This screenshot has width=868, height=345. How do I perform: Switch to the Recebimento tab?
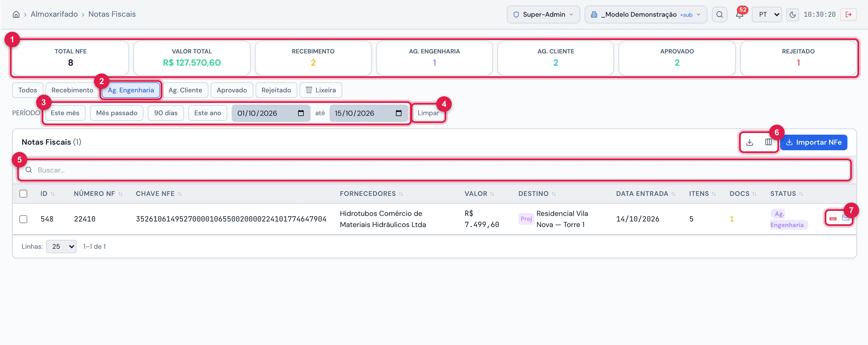click(72, 90)
